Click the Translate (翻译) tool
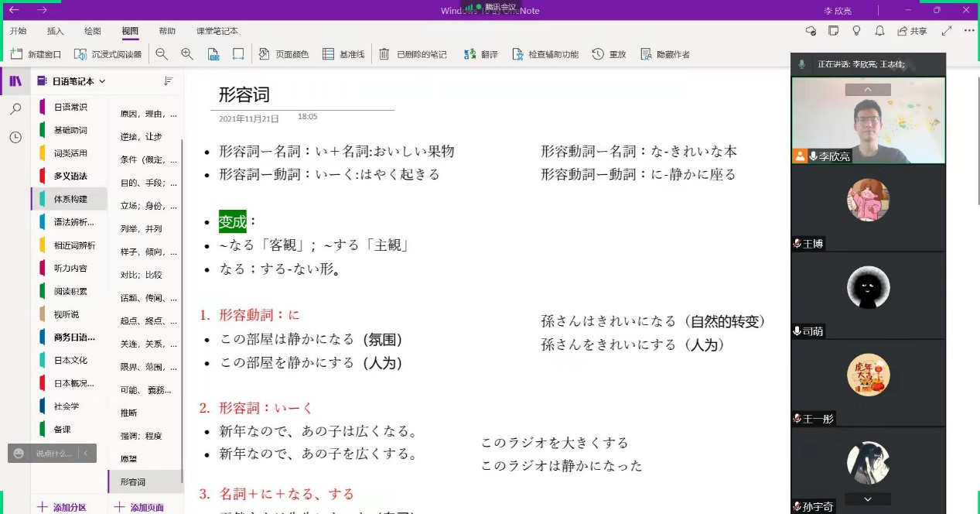980x514 pixels. click(480, 54)
